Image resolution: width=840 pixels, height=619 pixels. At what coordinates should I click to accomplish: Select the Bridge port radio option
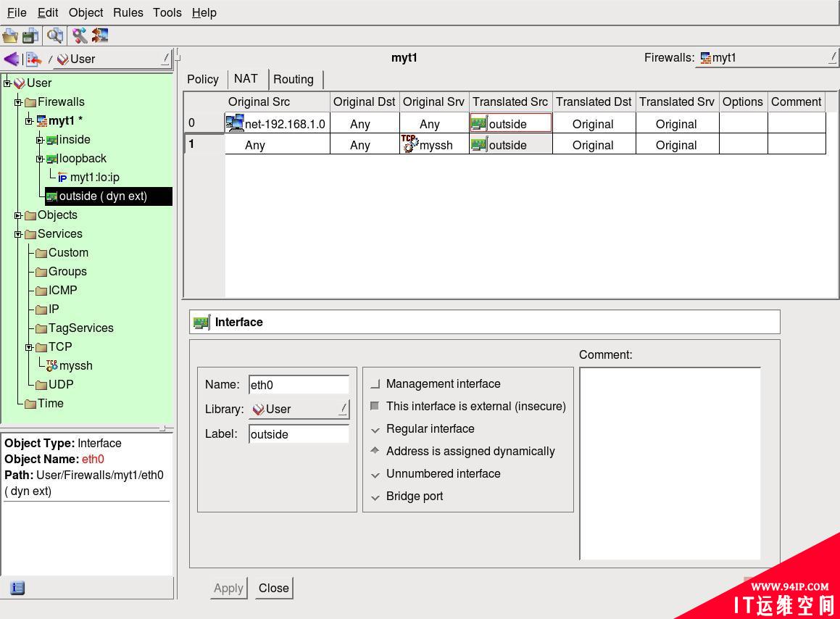coord(375,497)
